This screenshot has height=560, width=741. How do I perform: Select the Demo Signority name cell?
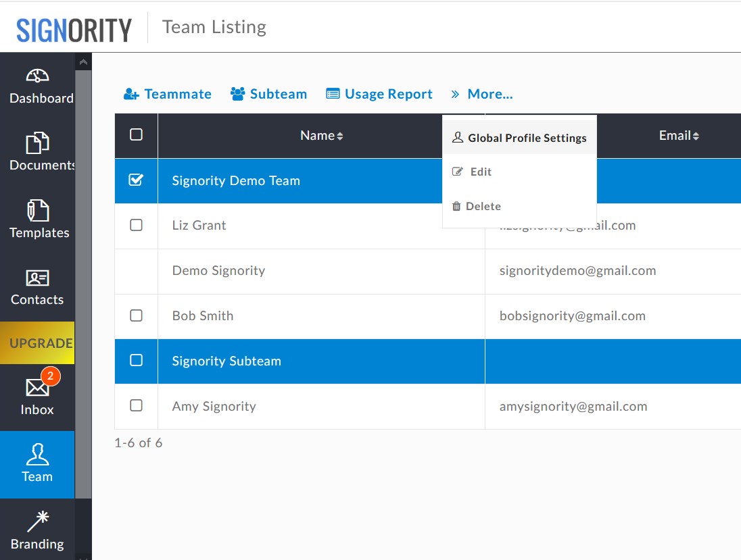point(218,271)
